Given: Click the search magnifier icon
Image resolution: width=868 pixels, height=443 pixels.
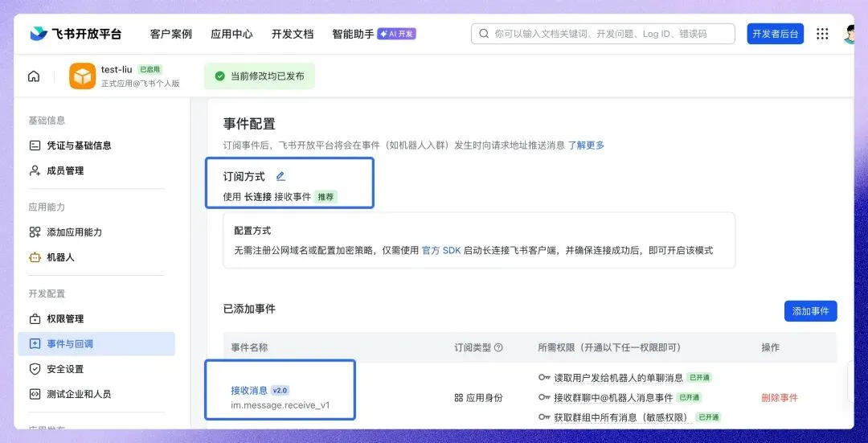Looking at the screenshot, I should coord(484,34).
